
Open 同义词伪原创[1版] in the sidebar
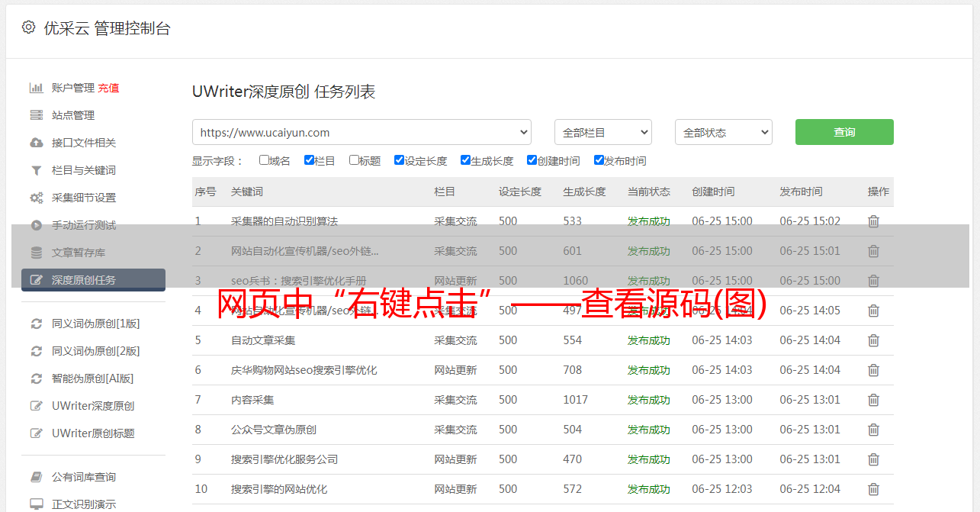pos(95,324)
